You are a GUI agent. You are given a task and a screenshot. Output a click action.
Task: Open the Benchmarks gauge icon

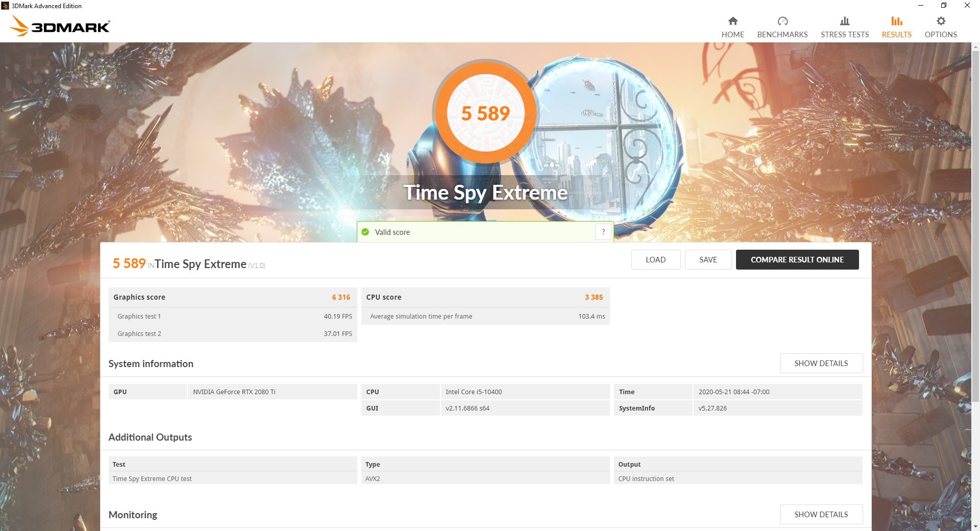[x=782, y=21]
